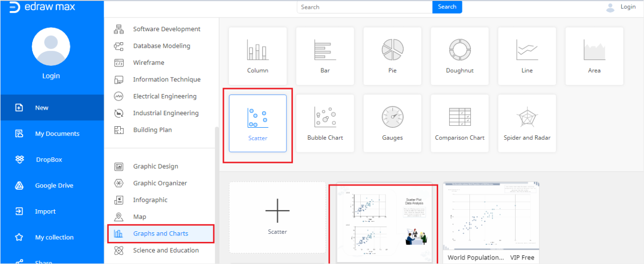
Task: Select the Bar chart type
Action: (325, 56)
